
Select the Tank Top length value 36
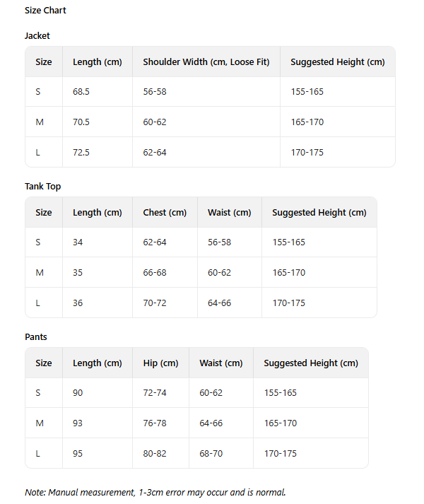[78, 303]
